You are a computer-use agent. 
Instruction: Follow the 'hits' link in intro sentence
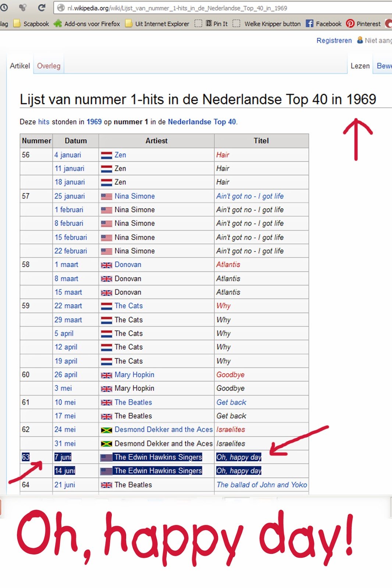coord(44,122)
